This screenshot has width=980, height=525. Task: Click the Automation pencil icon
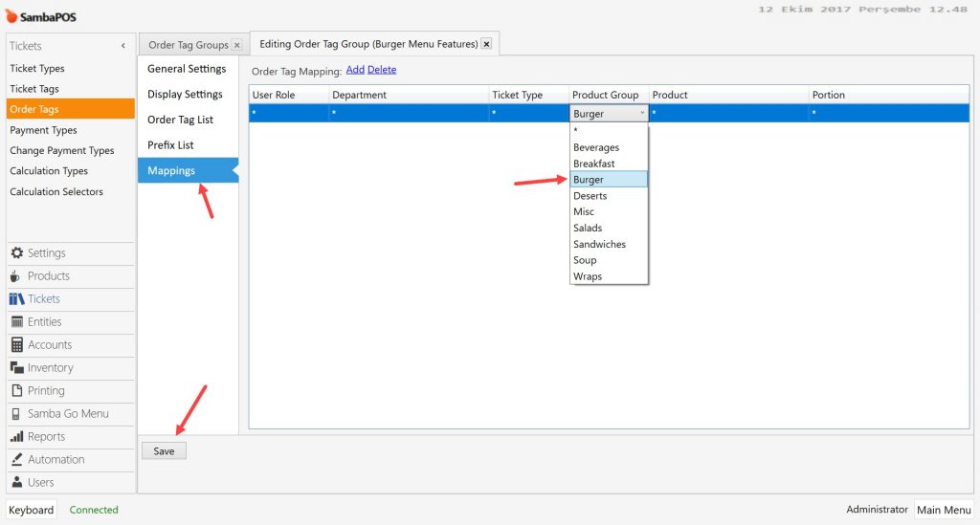pos(17,459)
